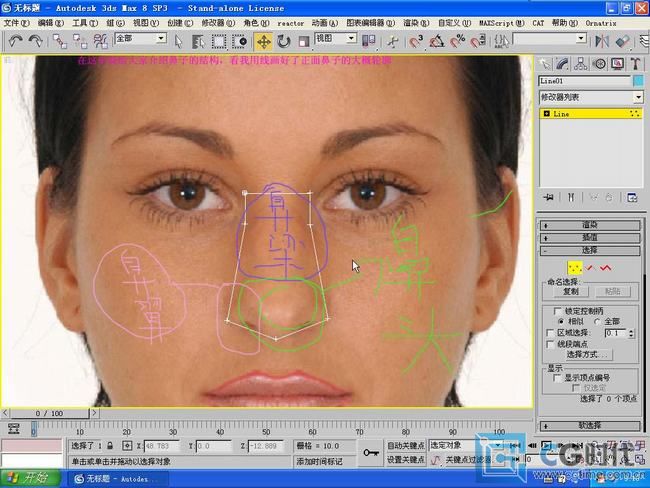This screenshot has height=488, width=650.
Task: Open the Modify command panel tab
Action: [563, 63]
